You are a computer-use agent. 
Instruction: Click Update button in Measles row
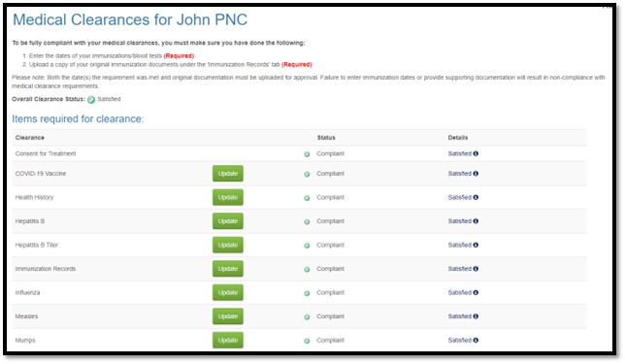point(228,316)
